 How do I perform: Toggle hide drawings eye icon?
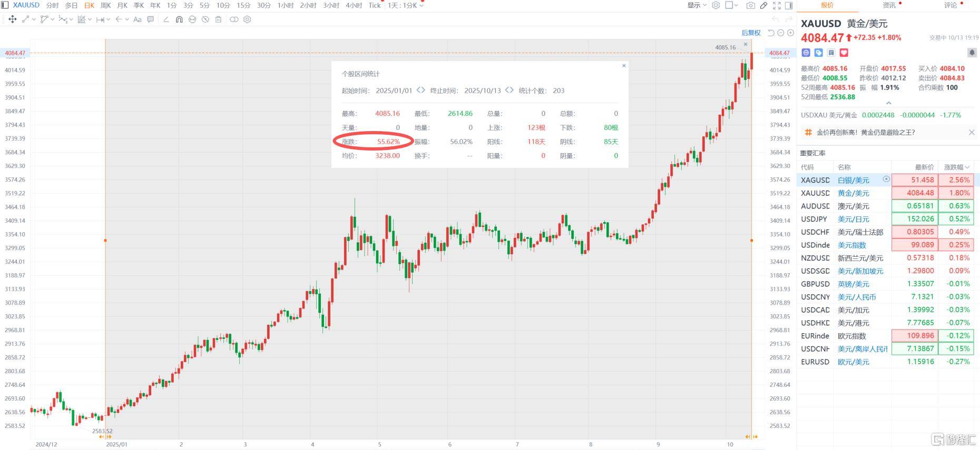[205, 19]
